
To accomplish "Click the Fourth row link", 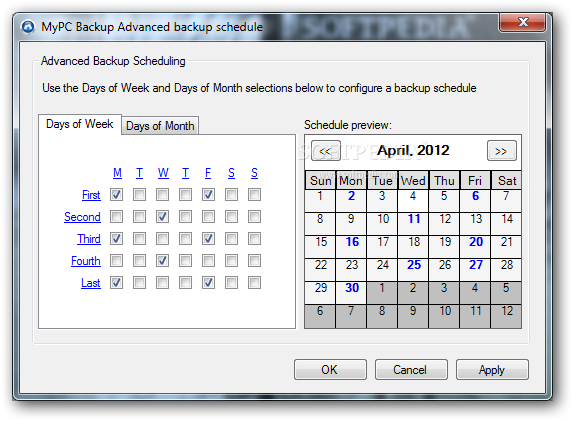I will [x=86, y=261].
